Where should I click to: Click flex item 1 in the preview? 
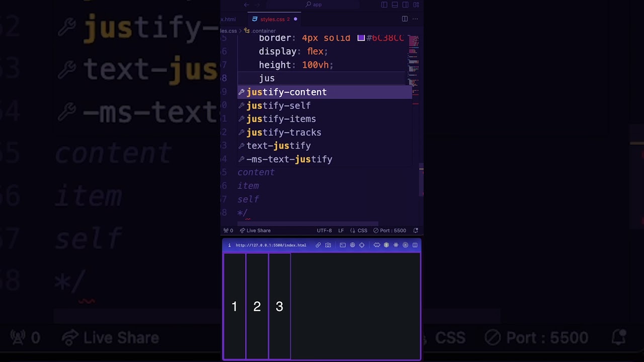234,306
